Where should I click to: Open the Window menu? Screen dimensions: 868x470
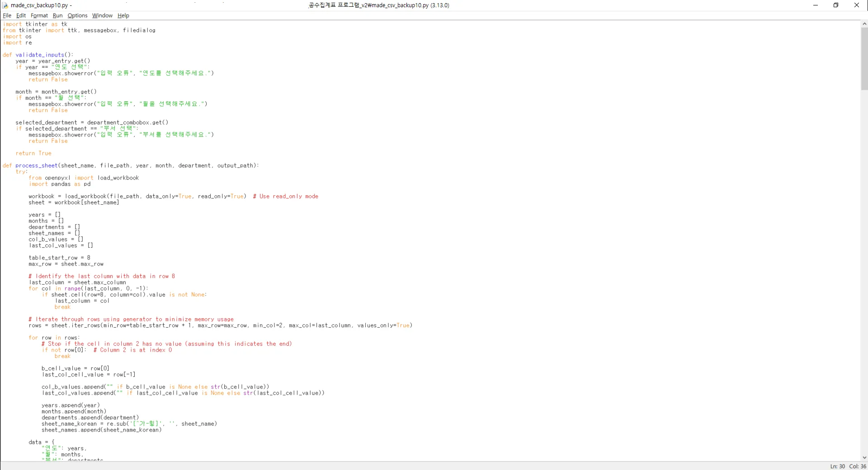[102, 15]
